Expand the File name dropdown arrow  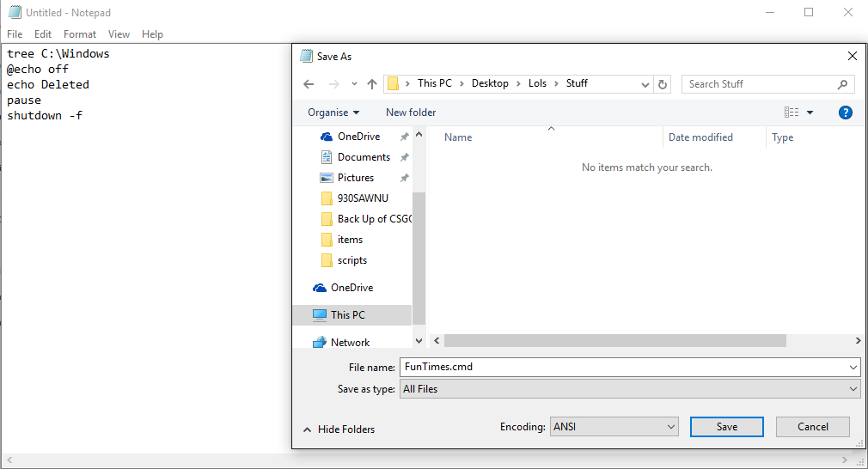[853, 368]
